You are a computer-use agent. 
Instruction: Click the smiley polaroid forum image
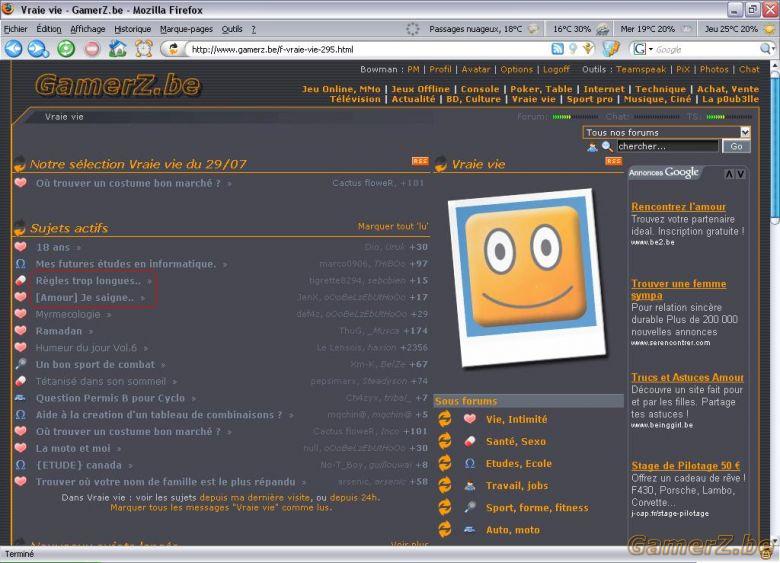527,277
